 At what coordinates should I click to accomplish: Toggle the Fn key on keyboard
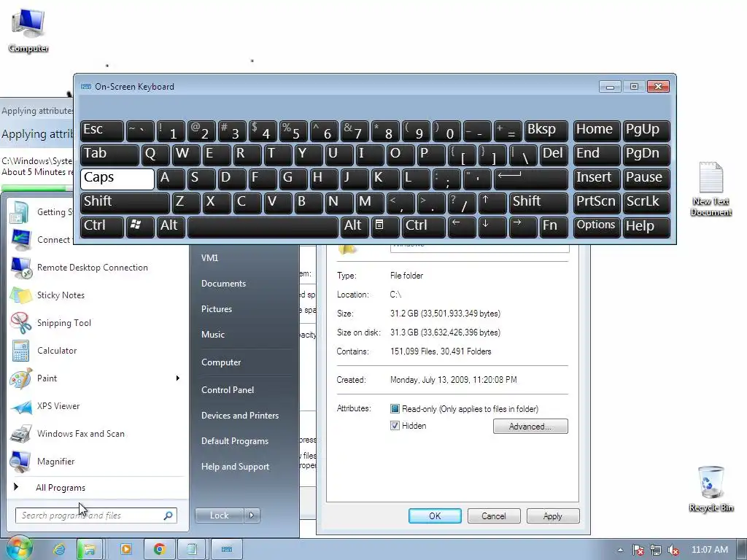point(554,227)
